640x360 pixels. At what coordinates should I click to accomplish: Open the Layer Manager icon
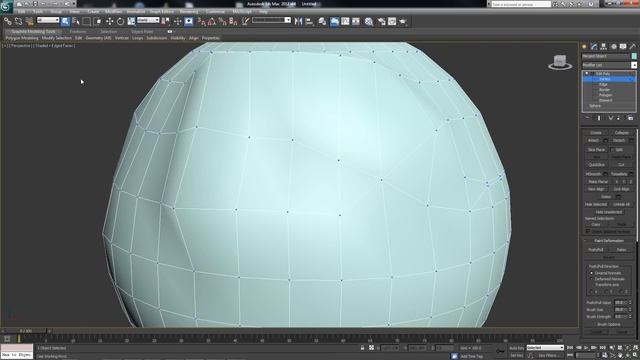click(322, 21)
